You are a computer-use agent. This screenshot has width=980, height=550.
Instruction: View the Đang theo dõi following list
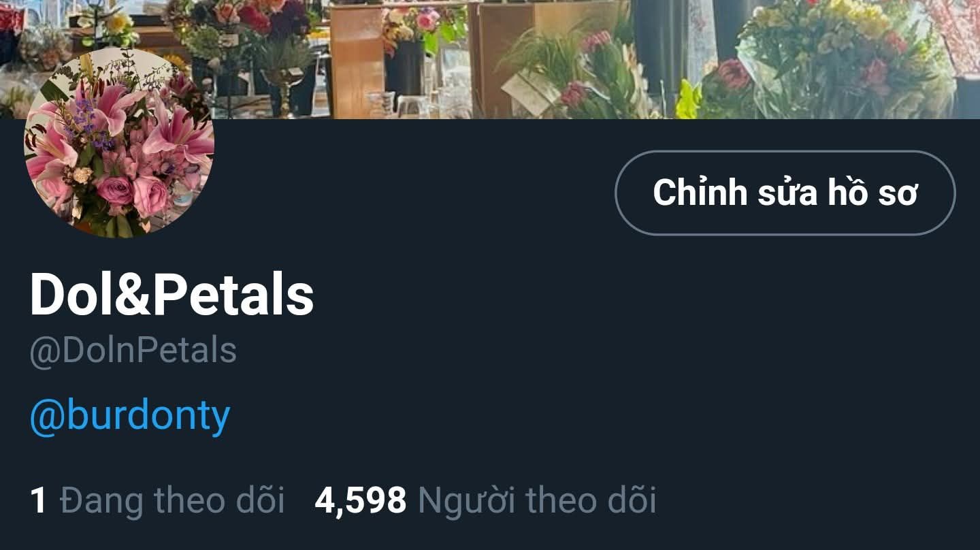coord(157,500)
